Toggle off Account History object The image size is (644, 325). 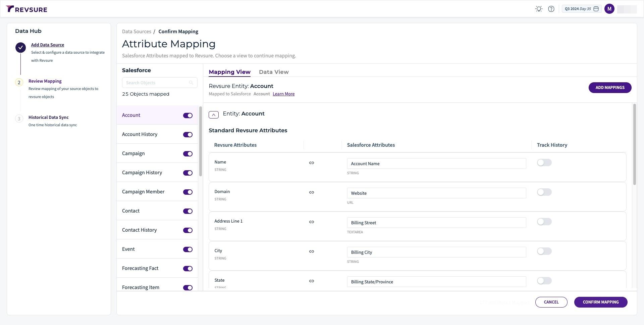point(188,135)
